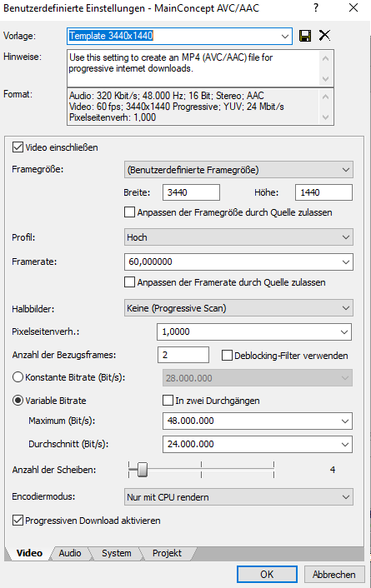The width and height of the screenshot is (371, 588).
Task: Delete the template using the X icon
Action: [324, 36]
